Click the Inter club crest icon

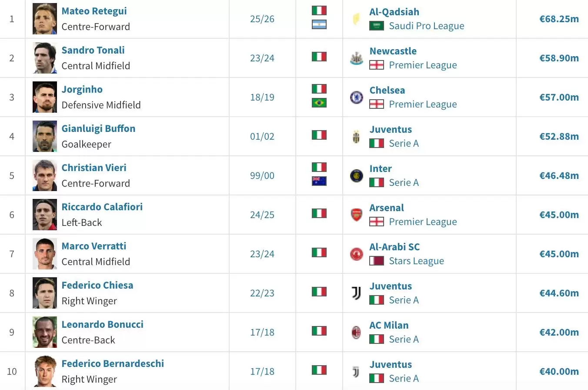coord(356,175)
